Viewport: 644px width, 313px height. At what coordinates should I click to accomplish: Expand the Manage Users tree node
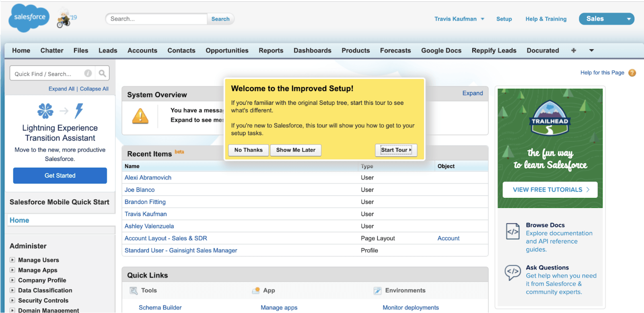[12, 260]
